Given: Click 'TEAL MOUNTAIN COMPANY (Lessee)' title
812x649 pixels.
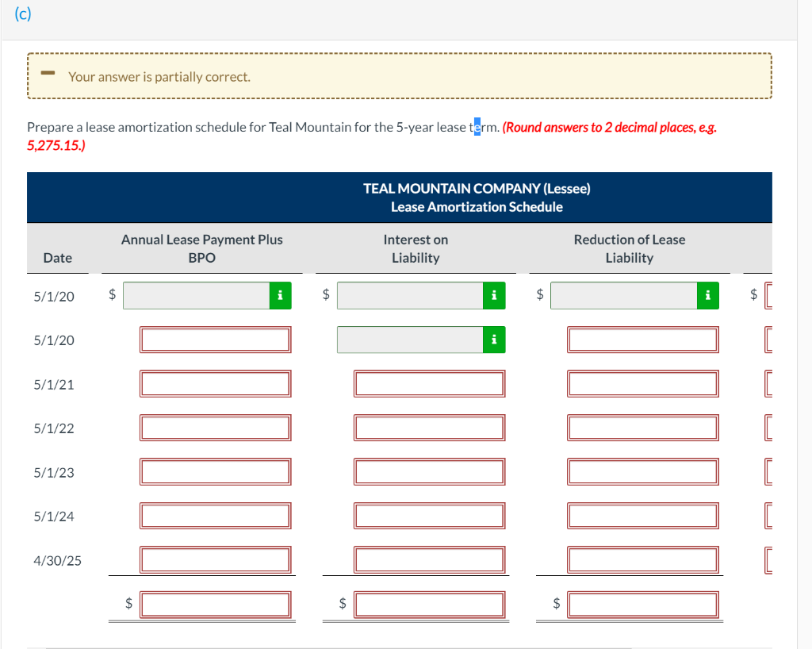Looking at the screenshot, I should pyautogui.click(x=477, y=188).
